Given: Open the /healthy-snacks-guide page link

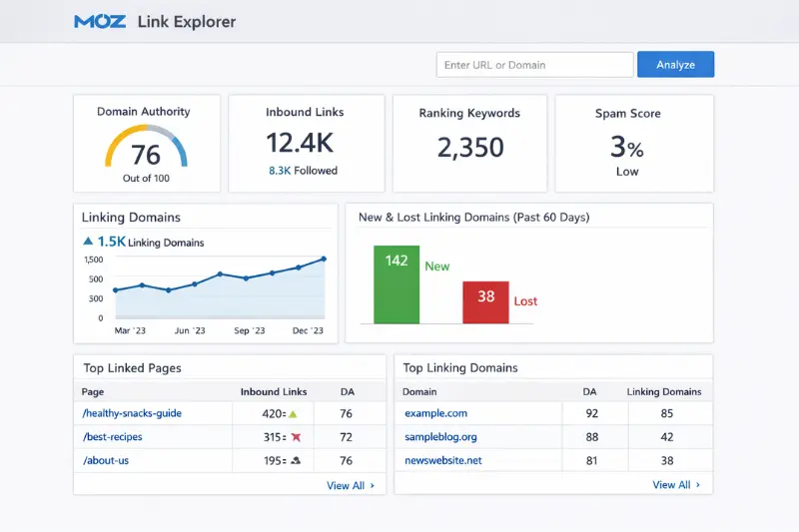Looking at the screenshot, I should 132,413.
